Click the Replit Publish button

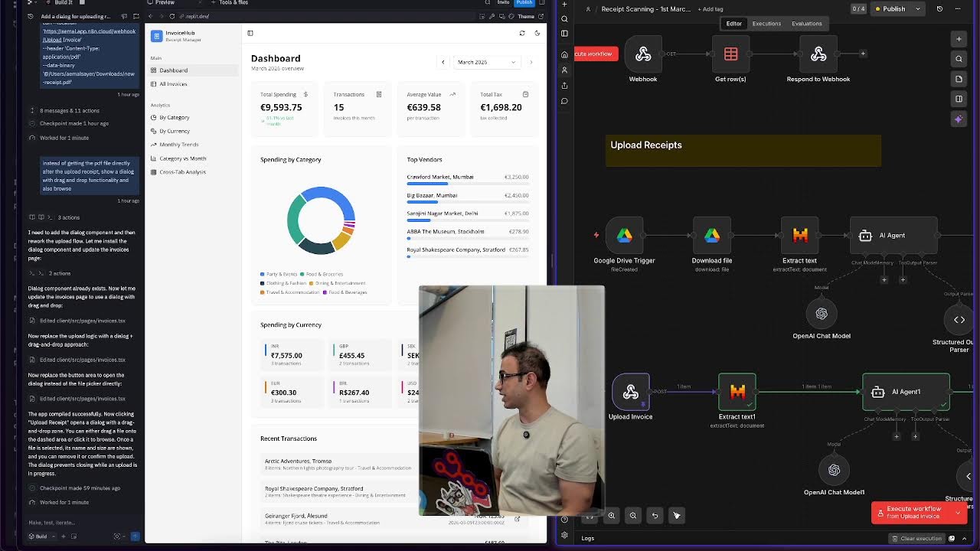click(524, 2)
